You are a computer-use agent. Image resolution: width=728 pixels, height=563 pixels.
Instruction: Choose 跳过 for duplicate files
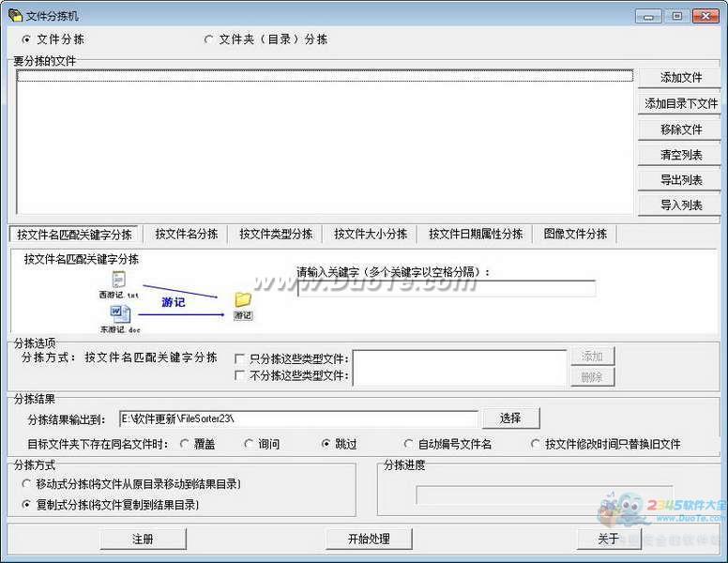(x=326, y=444)
